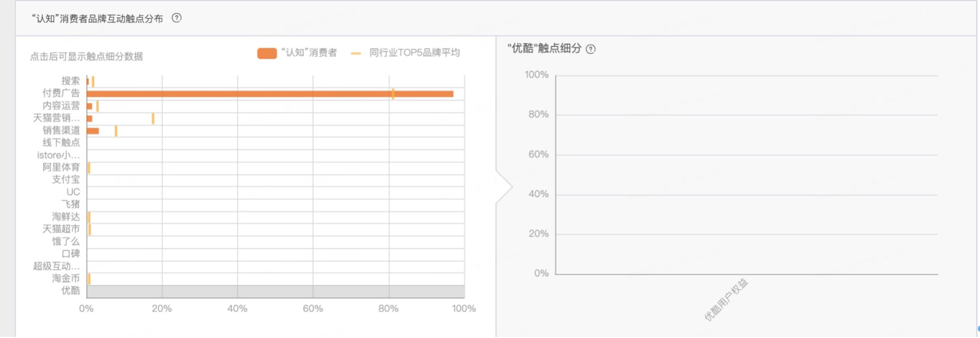Screen dimensions: 980x338
Task: Click the orange "认知"消费者 legend swatch
Action: click(x=268, y=53)
